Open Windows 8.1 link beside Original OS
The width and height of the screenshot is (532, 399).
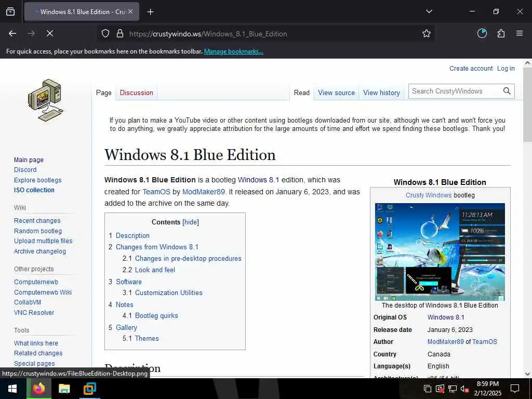click(446, 317)
